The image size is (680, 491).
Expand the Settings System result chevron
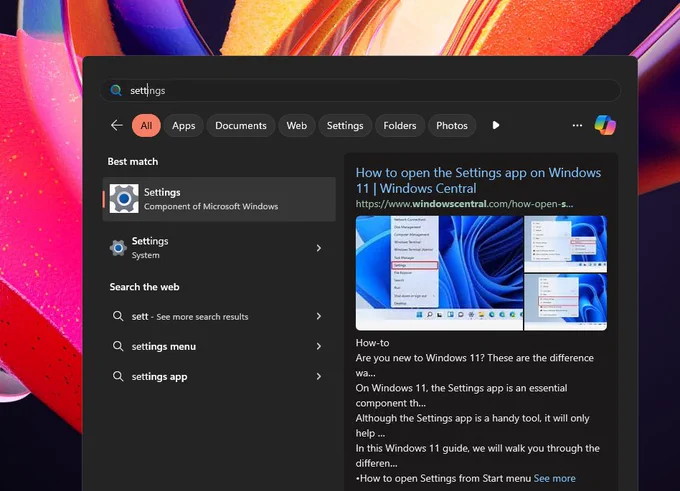click(319, 248)
